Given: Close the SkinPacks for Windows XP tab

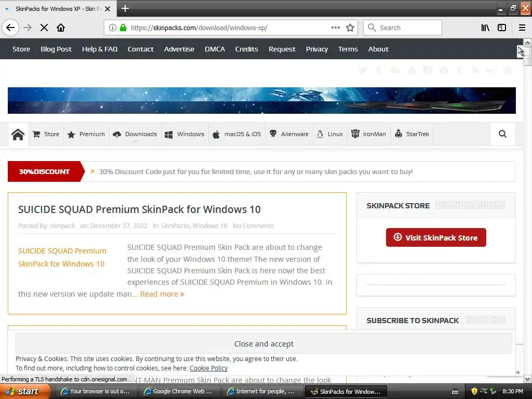Looking at the screenshot, I should click(x=108, y=9).
